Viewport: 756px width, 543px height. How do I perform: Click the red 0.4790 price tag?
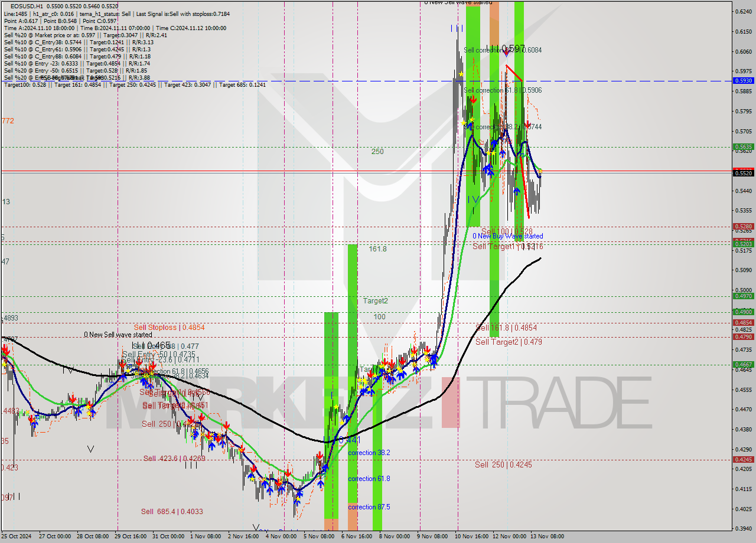point(743,336)
